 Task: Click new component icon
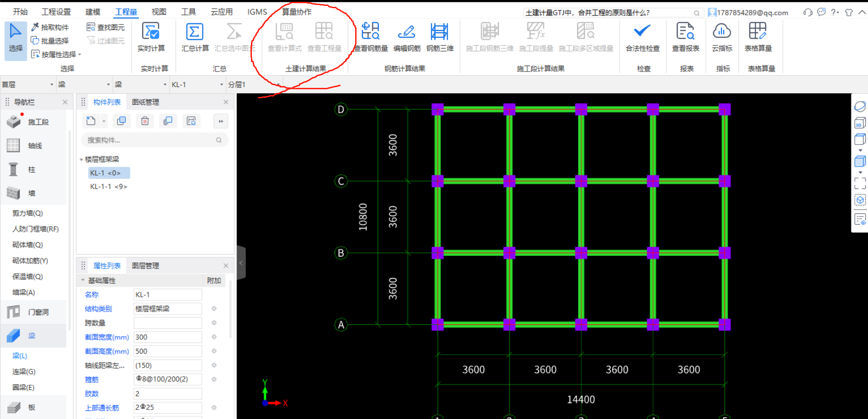[91, 121]
